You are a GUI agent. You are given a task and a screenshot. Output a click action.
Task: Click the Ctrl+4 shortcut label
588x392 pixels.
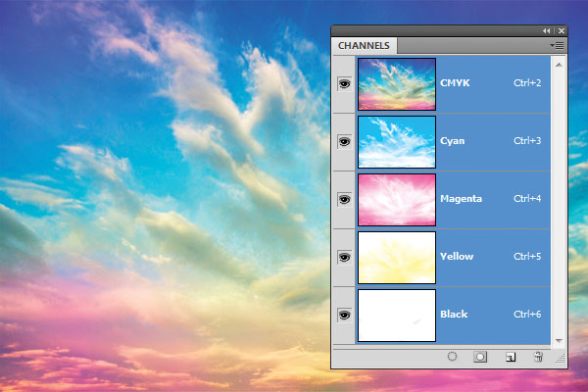(527, 198)
